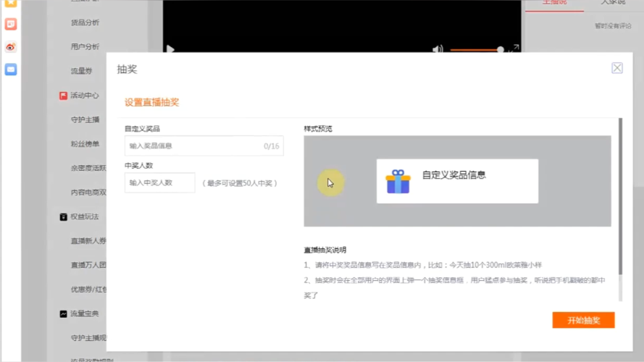Image resolution: width=644 pixels, height=362 pixels.
Task: Open 守护主播规 sidebar item
Action: (x=88, y=338)
